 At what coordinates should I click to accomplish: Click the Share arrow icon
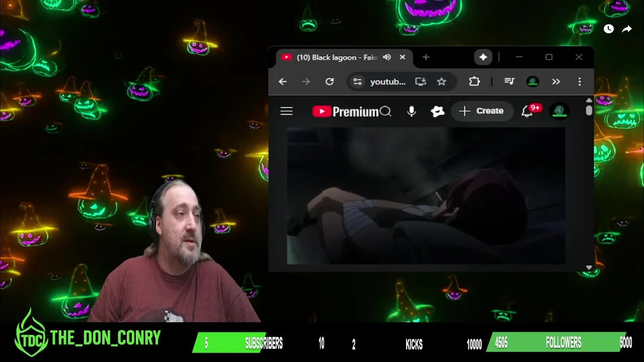[627, 29]
